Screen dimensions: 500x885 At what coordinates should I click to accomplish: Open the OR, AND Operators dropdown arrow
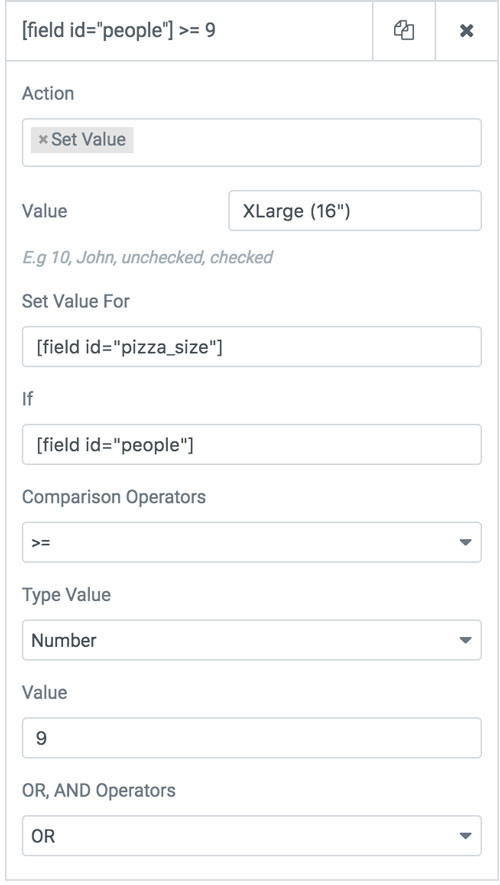[x=465, y=836]
